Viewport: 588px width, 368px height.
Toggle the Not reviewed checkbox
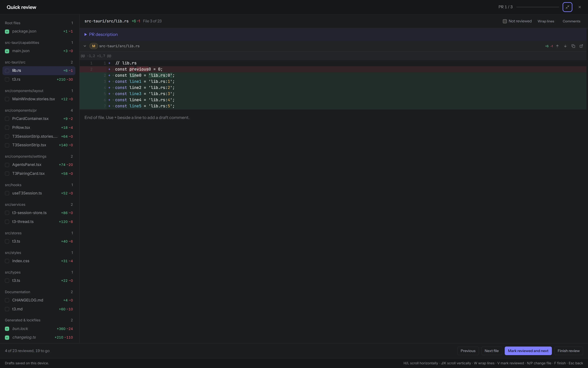click(x=505, y=21)
